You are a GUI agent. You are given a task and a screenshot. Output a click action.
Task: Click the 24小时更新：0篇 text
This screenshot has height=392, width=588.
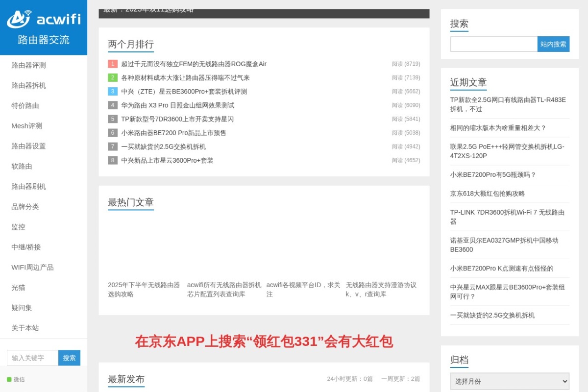tap(350, 379)
